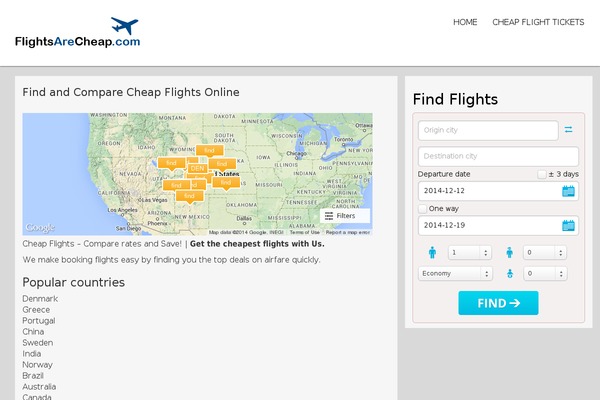Viewport: 600px width, 400px height.
Task: Open the Denmark country link
Action: click(x=40, y=299)
